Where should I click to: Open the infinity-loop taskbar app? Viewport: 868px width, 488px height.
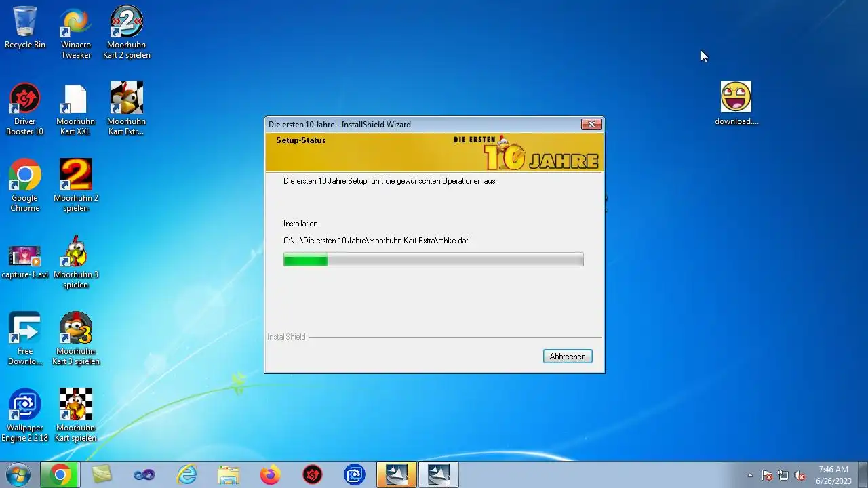pos(144,475)
